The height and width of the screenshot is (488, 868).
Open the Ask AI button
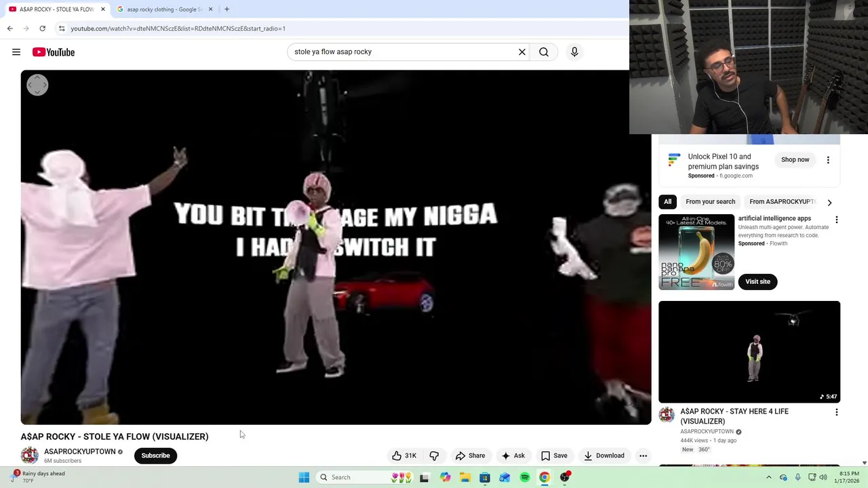513,455
